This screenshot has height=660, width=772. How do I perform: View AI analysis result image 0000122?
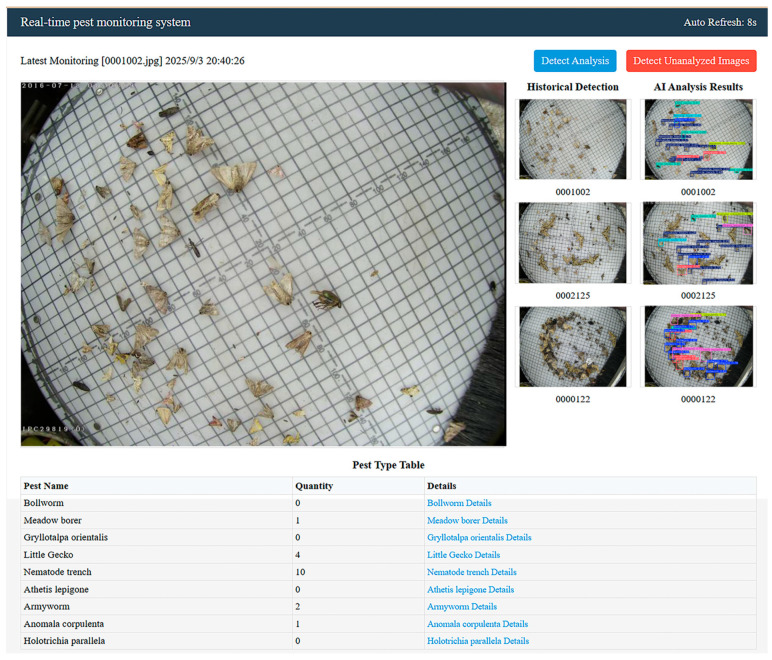[x=698, y=346]
